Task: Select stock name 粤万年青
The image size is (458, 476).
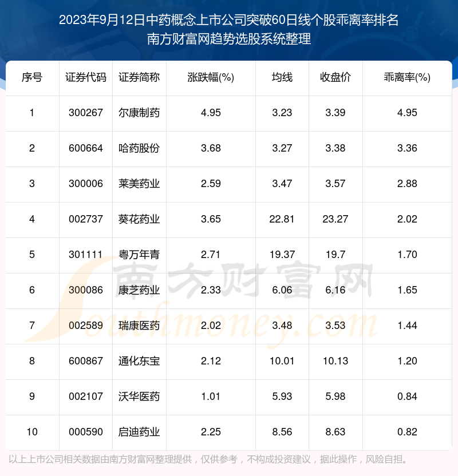Action: point(139,255)
